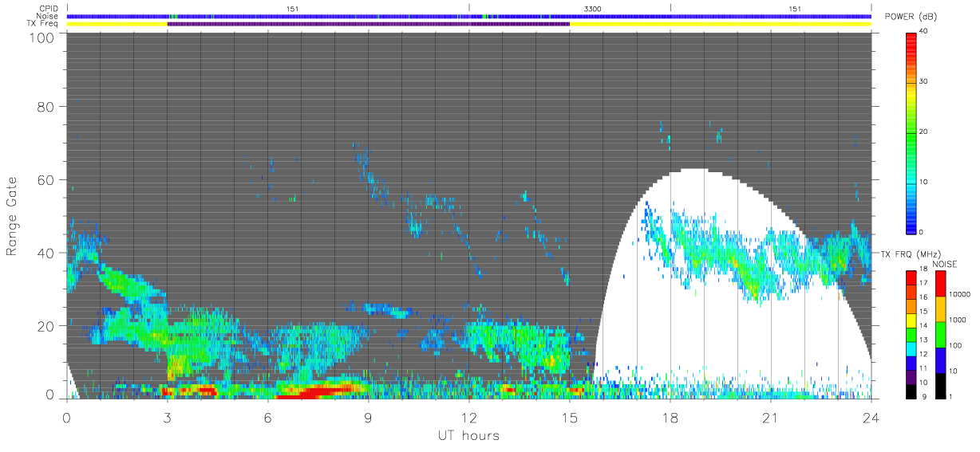Viewport: 980px width, 452px height.
Task: Click UT hours tick label '24'
Action: pyautogui.click(x=871, y=417)
